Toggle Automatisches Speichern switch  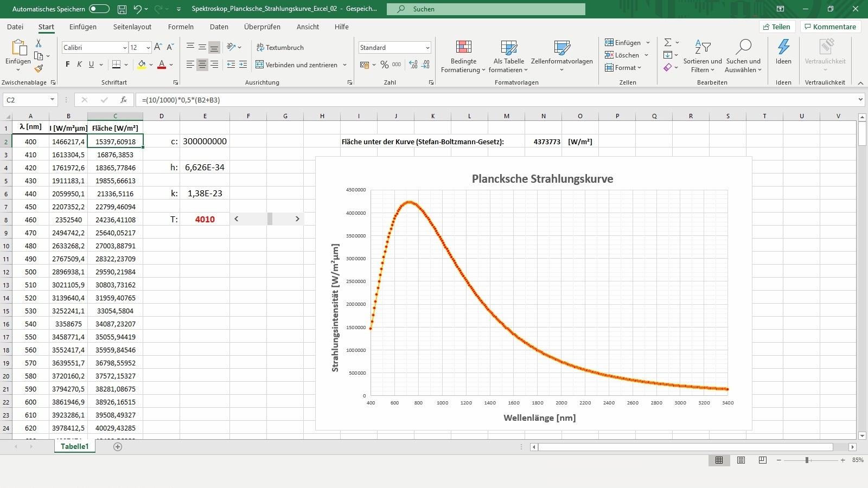(99, 9)
